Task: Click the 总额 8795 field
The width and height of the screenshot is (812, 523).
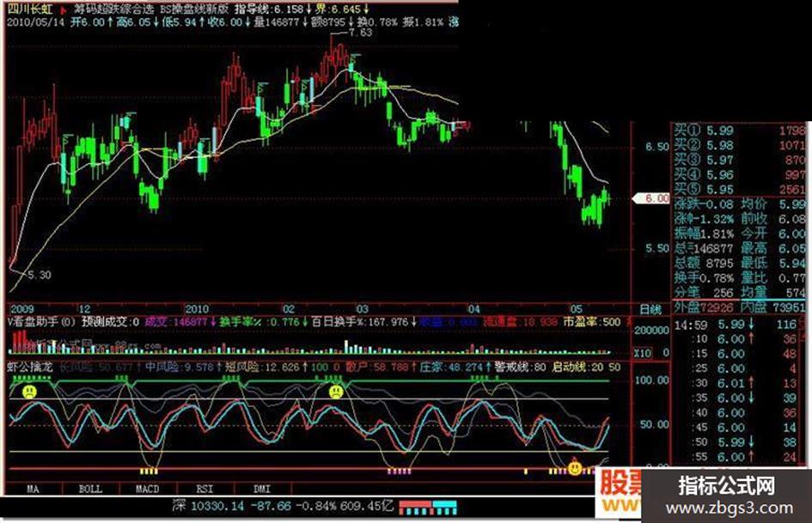Action: pyautogui.click(x=705, y=263)
